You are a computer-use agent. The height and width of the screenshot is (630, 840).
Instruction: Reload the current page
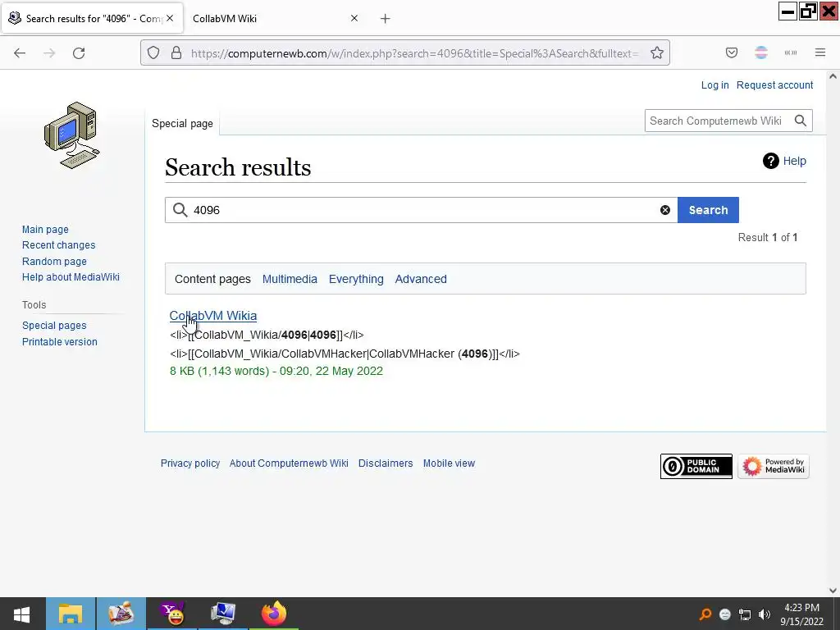pos(79,53)
